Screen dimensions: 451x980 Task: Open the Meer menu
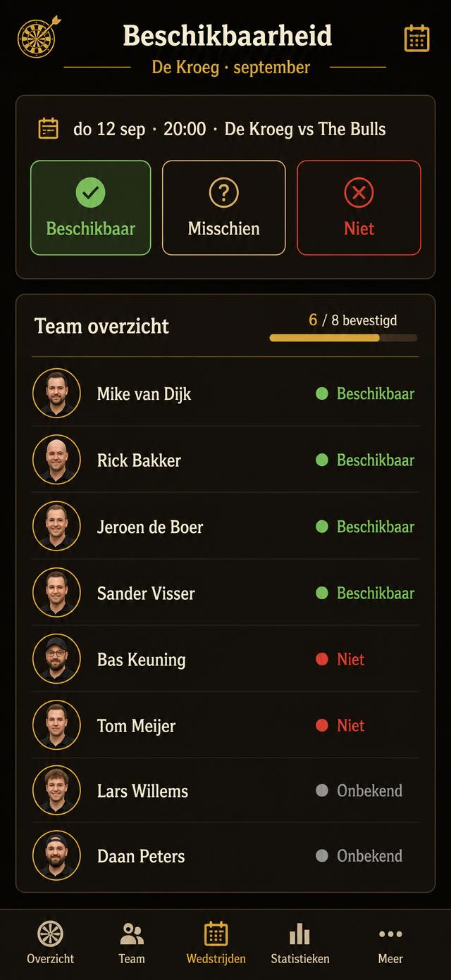(390, 943)
